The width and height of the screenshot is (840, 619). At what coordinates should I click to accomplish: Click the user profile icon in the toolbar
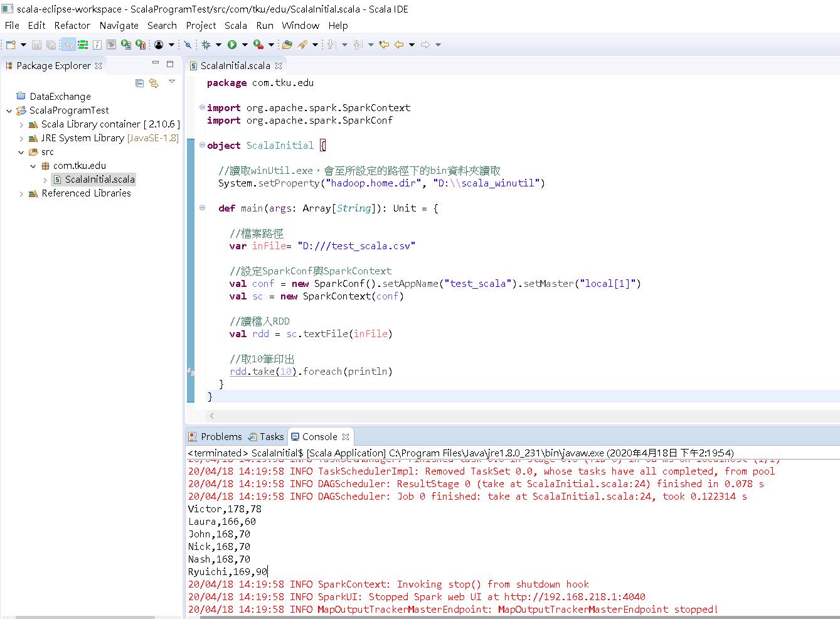click(159, 45)
